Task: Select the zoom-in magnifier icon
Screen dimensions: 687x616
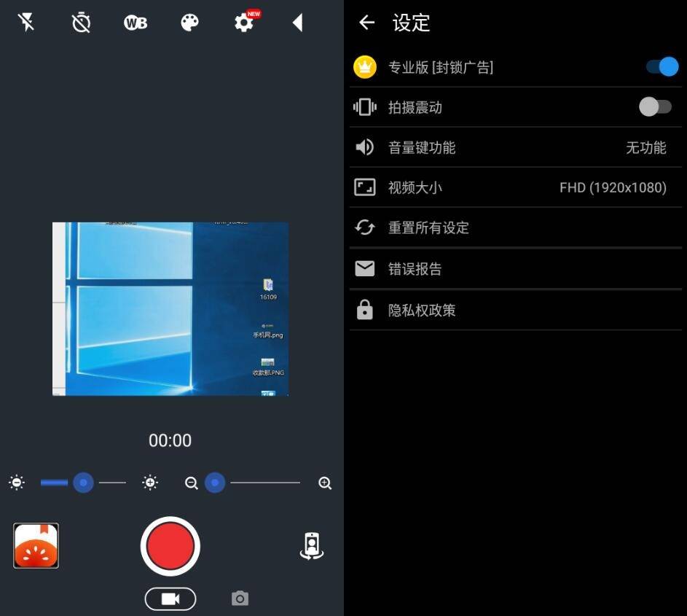Action: 323,482
